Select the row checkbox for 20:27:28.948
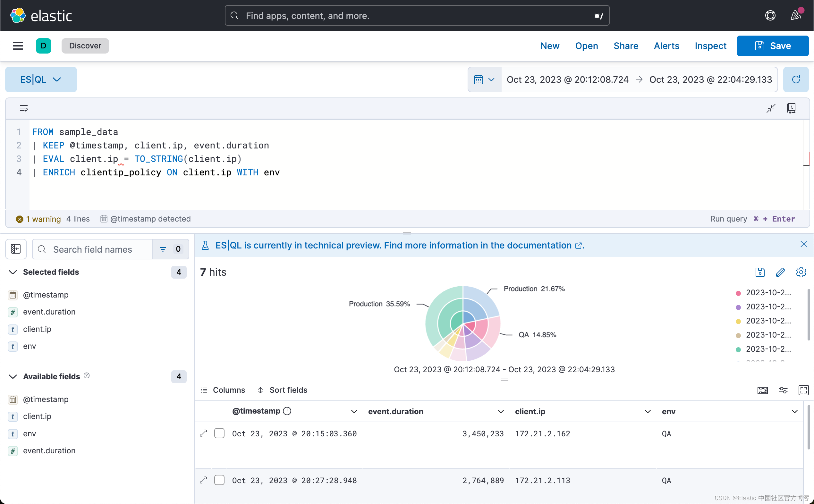The width and height of the screenshot is (814, 504). pyautogui.click(x=219, y=480)
